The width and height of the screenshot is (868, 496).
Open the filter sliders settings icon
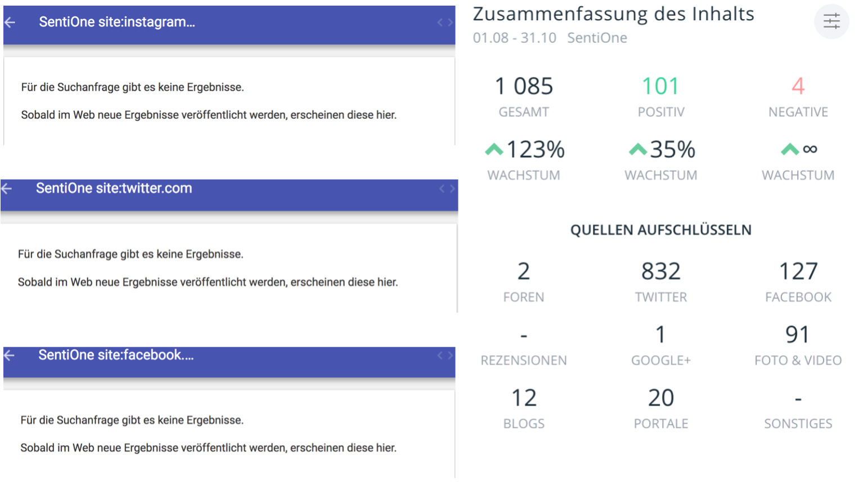[831, 22]
